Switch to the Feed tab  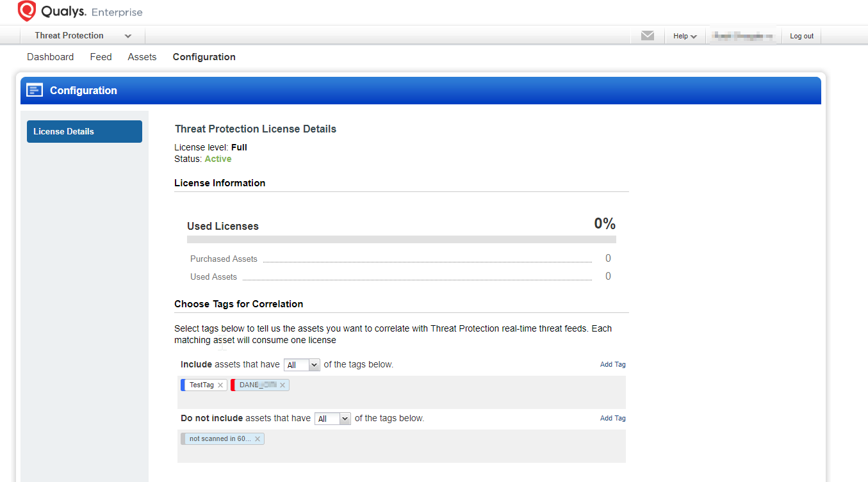(x=101, y=57)
